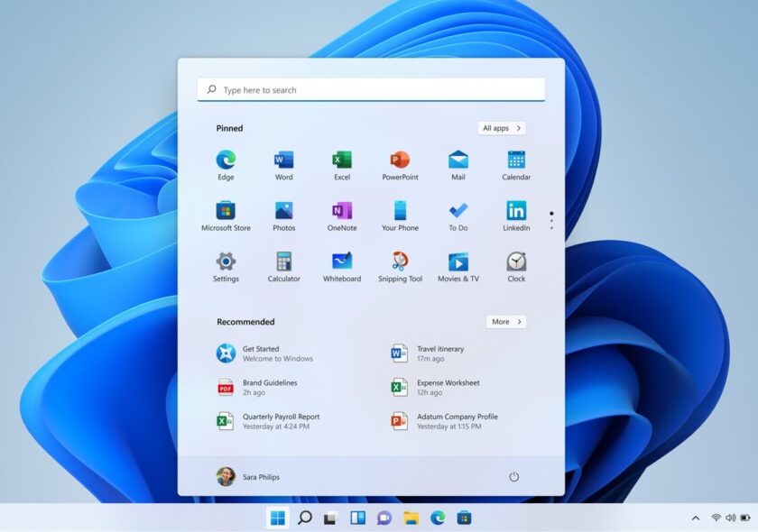Open Settings from the pinned apps
Screen dimensions: 758x532
(x=226, y=267)
